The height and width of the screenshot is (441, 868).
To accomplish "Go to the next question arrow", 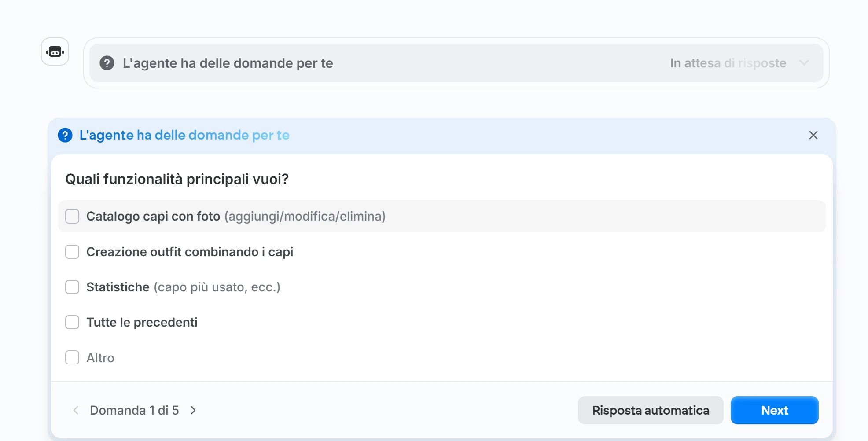I will click(x=193, y=410).
